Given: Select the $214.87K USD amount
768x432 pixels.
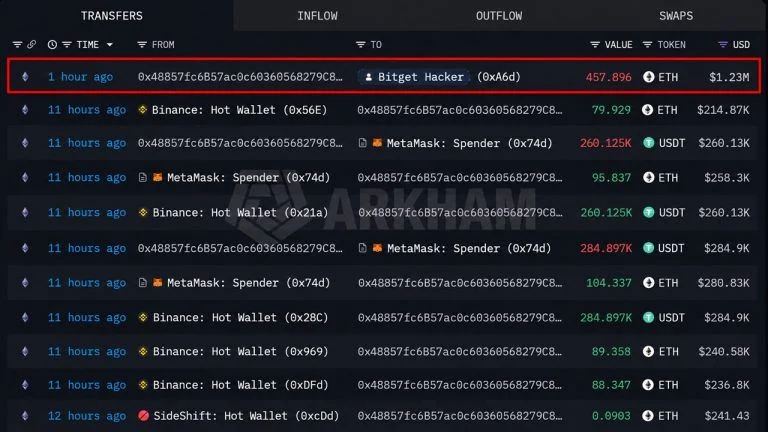Looking at the screenshot, I should tap(723, 110).
